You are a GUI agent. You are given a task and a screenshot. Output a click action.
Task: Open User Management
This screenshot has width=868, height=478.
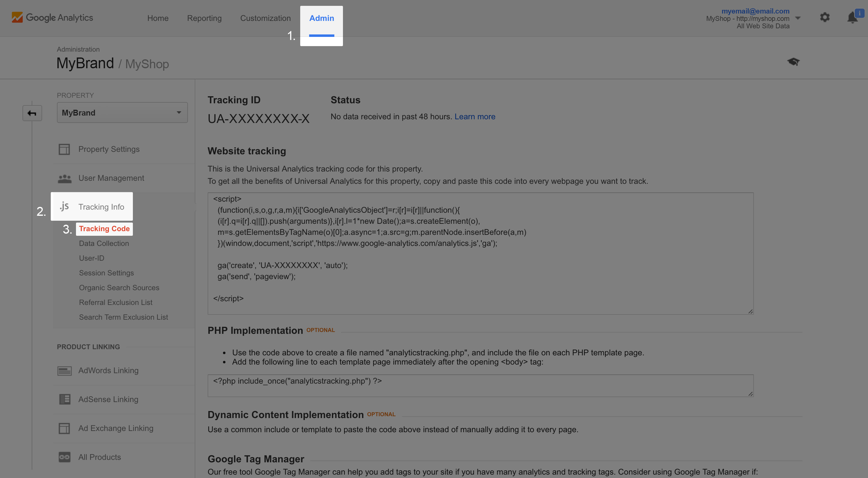point(111,178)
